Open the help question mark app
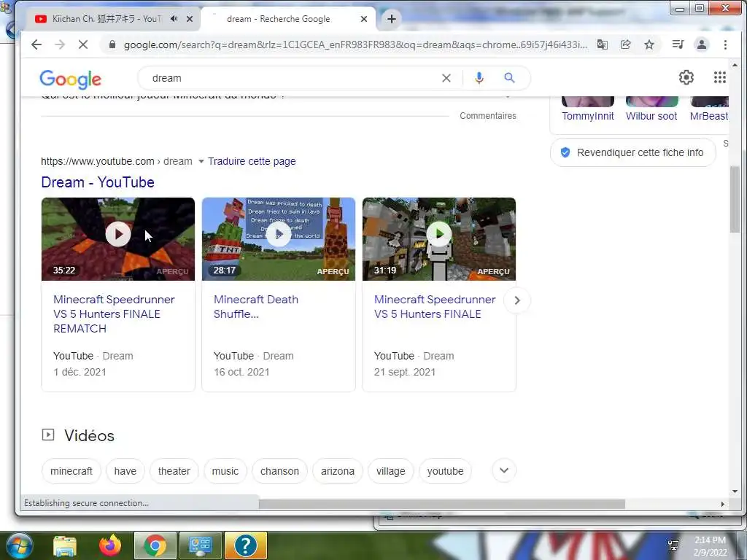This screenshot has width=747, height=560. (245, 545)
